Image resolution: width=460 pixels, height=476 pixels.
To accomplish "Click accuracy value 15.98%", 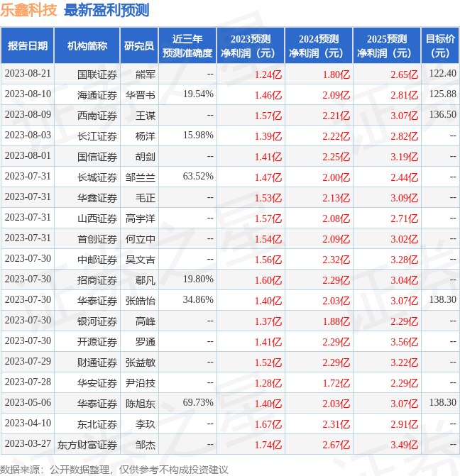I will 198,135.
